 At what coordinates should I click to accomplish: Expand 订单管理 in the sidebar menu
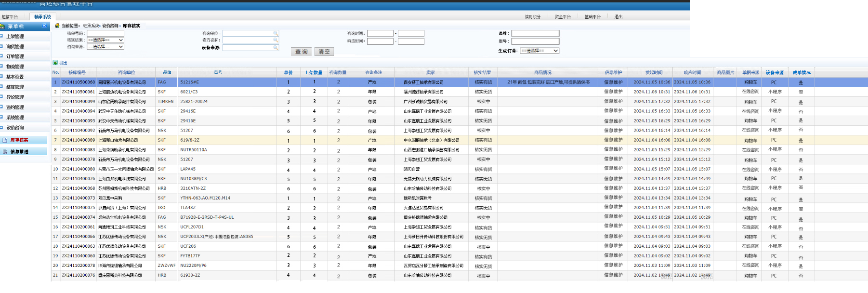click(15, 57)
